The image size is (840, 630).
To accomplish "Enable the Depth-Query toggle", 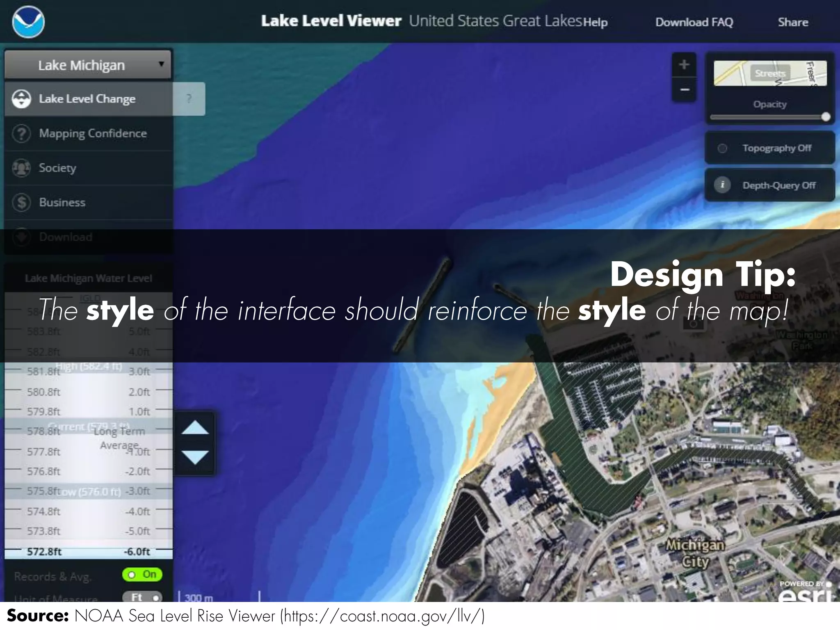I will [723, 185].
